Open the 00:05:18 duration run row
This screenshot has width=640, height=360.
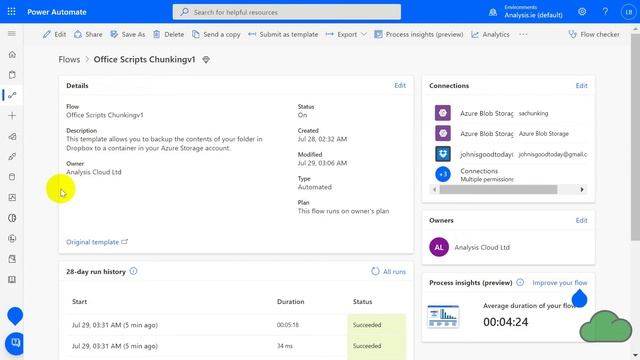click(x=237, y=325)
